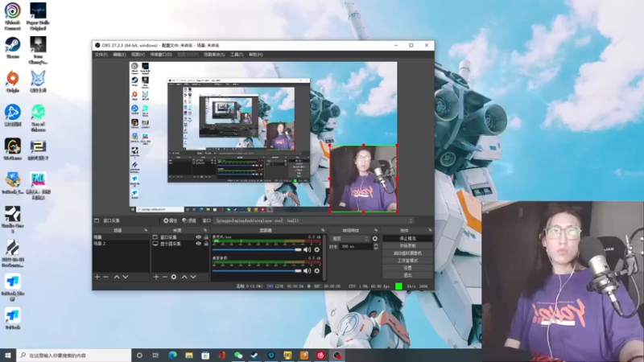Expand the window selection dropdown

[x=411, y=220]
